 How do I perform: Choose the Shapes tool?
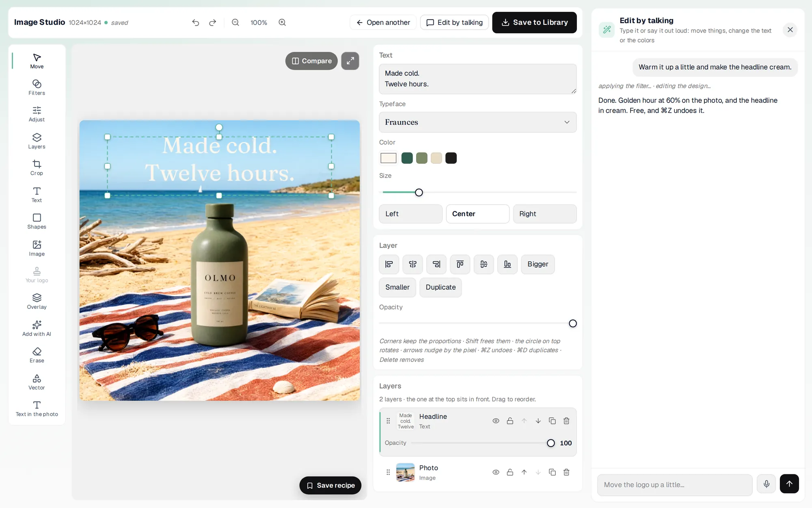[37, 221]
